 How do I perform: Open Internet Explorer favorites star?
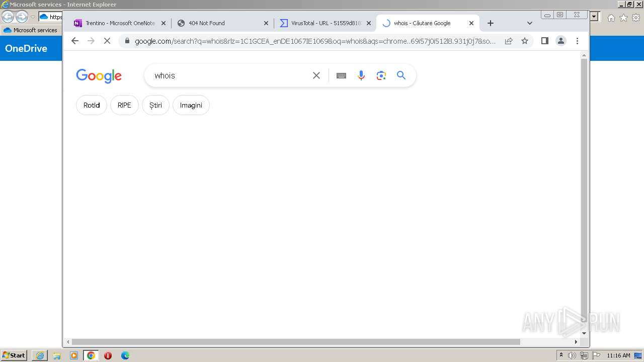point(623,18)
